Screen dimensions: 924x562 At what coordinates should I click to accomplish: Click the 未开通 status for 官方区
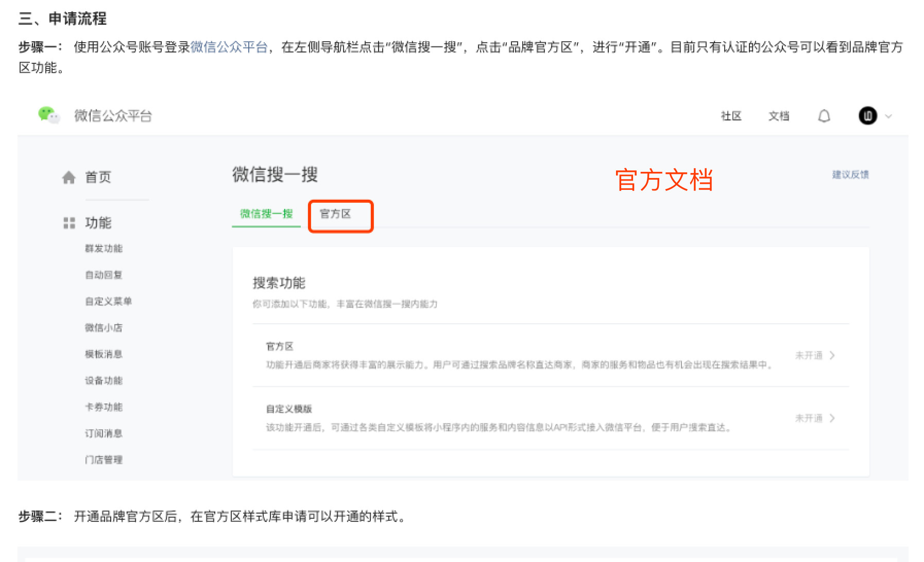pos(809,355)
